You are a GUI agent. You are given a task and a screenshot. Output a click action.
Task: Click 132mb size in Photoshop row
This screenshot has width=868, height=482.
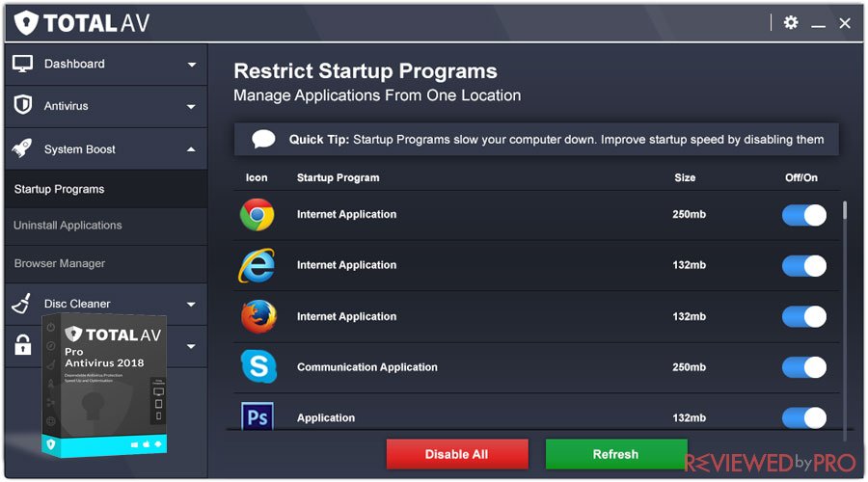(690, 417)
